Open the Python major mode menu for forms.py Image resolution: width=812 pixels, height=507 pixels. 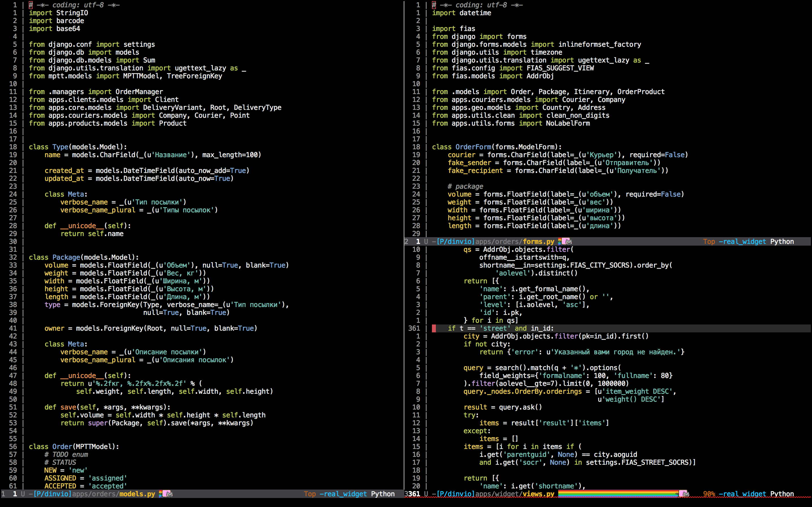point(782,241)
